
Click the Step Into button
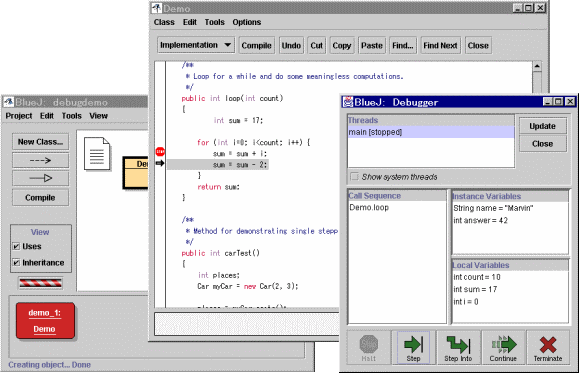click(458, 348)
